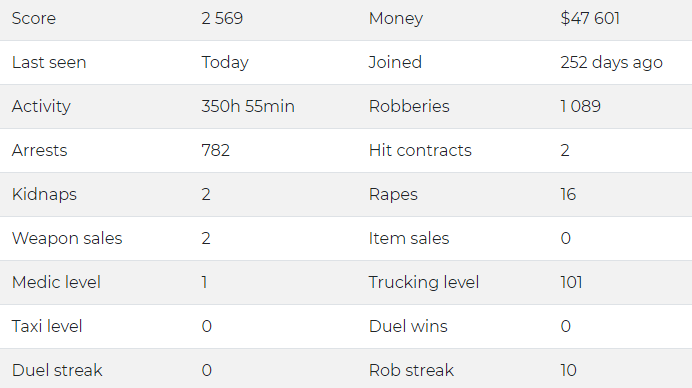Select the Arrests value 782
Viewport: 692px width, 388px height.
point(216,151)
